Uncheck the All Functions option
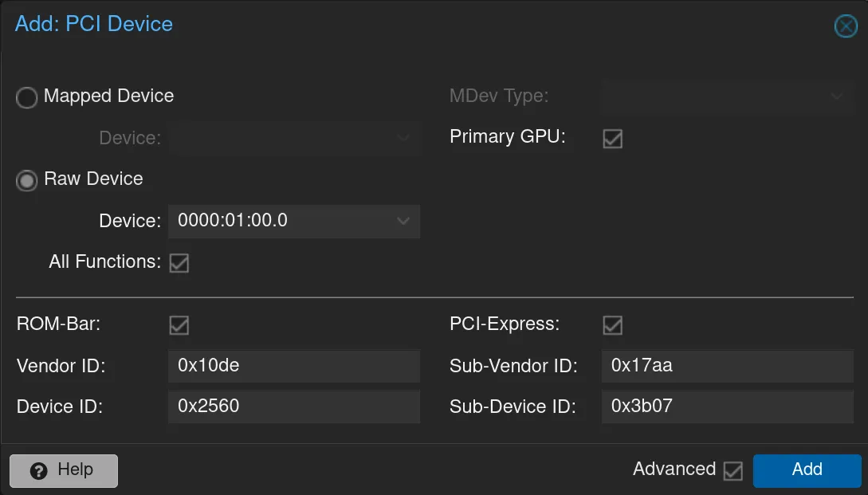868x495 pixels. click(x=179, y=262)
